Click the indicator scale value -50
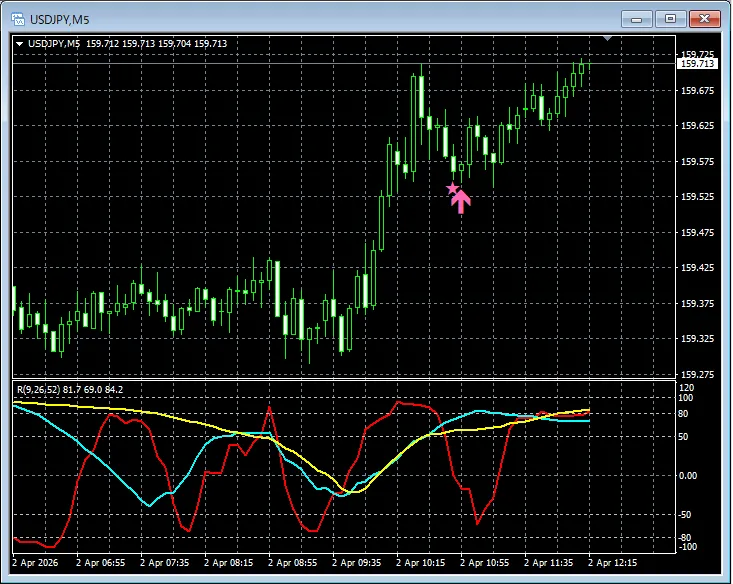The height and width of the screenshot is (584, 733). click(685, 515)
